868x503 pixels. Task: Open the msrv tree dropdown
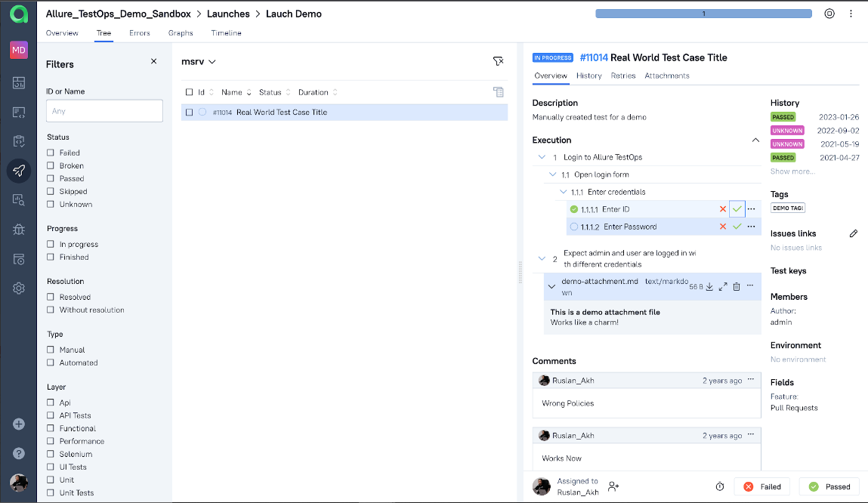[x=199, y=62]
